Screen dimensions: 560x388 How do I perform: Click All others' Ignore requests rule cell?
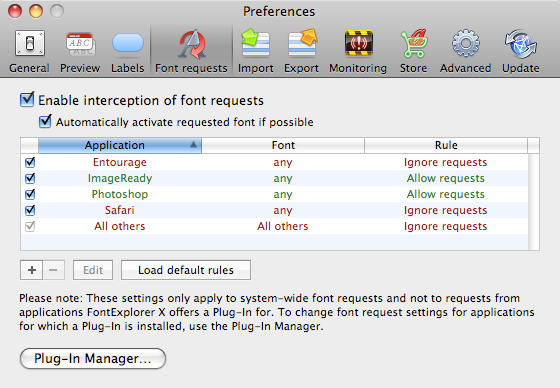446,226
